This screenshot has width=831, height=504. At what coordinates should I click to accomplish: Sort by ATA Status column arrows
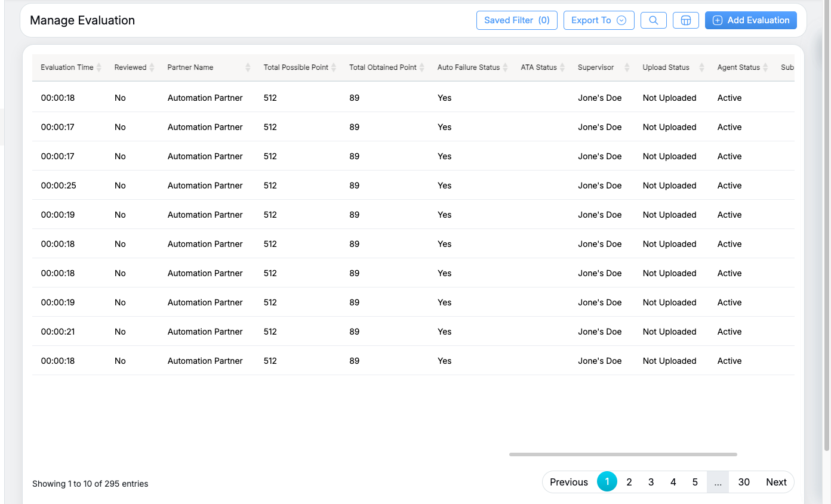pyautogui.click(x=562, y=67)
